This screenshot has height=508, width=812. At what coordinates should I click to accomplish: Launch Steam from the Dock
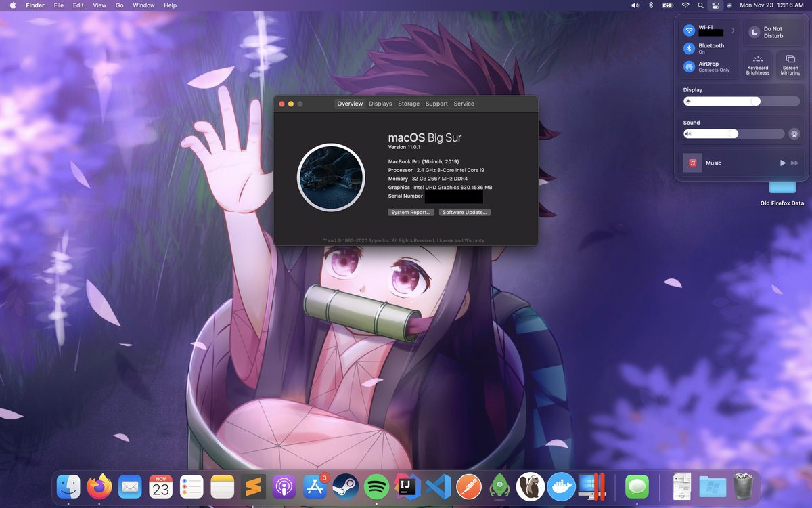(x=346, y=486)
